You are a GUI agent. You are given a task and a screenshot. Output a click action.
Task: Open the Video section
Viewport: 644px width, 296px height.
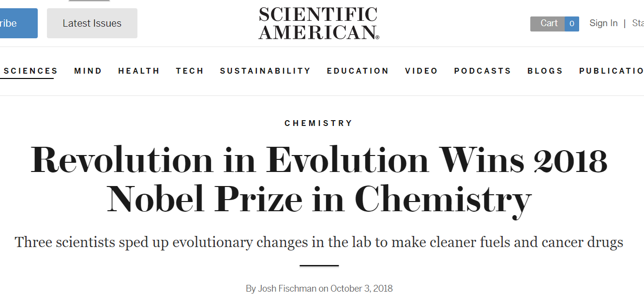(421, 71)
